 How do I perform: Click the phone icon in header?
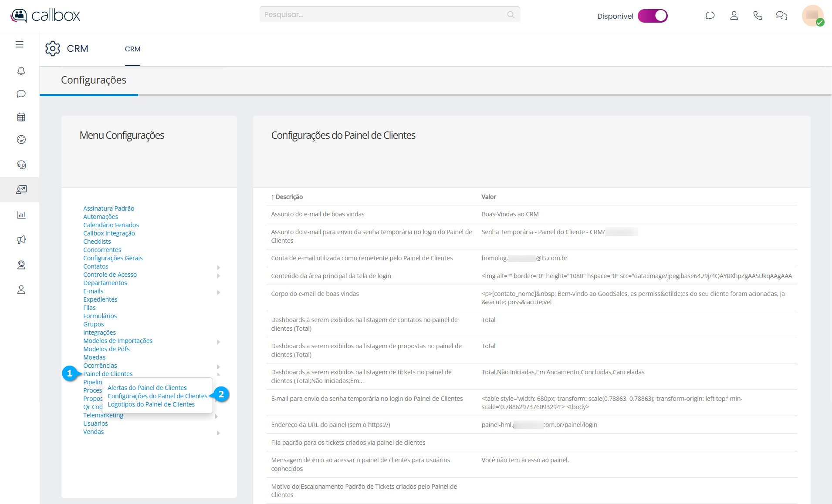coord(758,16)
